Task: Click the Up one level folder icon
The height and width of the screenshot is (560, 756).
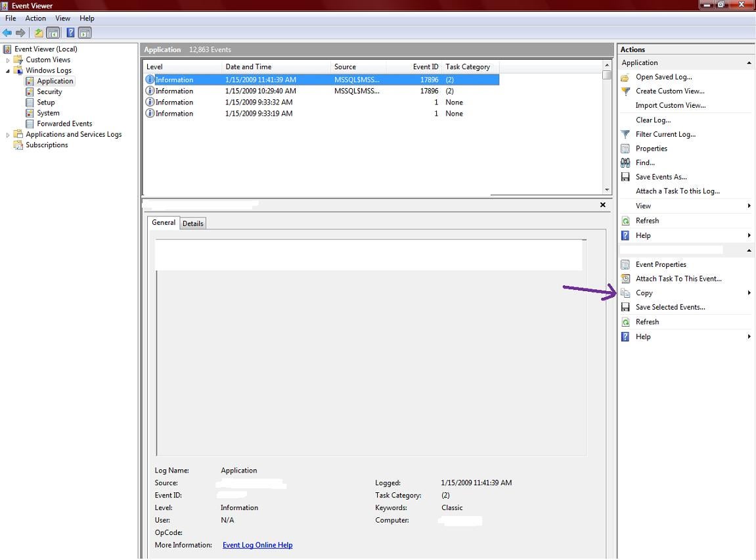Action: (x=39, y=33)
